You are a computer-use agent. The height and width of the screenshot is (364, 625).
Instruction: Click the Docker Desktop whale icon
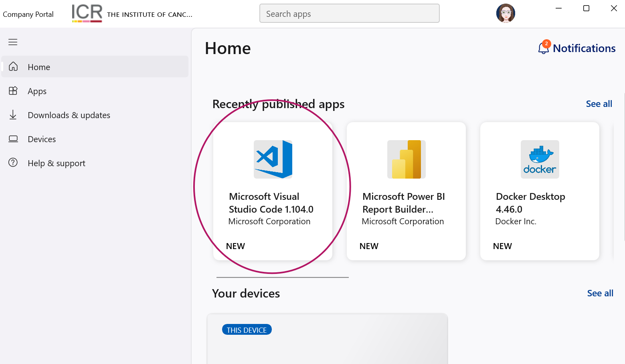tap(540, 159)
